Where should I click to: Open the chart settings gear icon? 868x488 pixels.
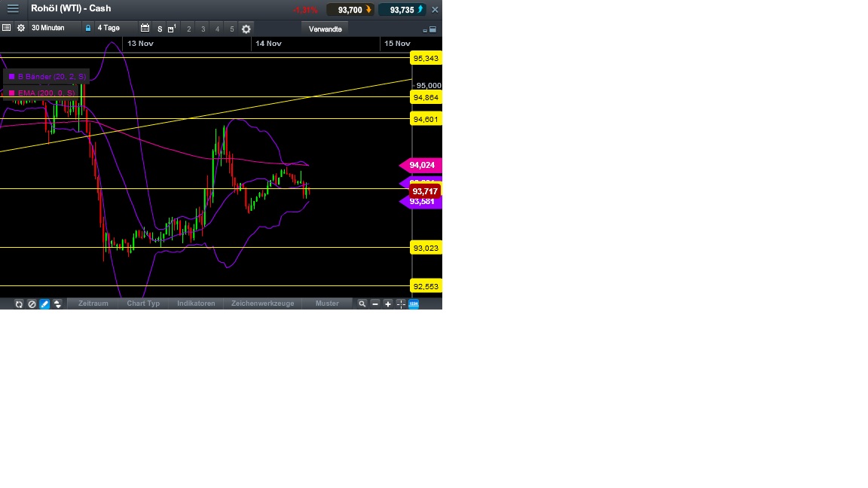[246, 28]
